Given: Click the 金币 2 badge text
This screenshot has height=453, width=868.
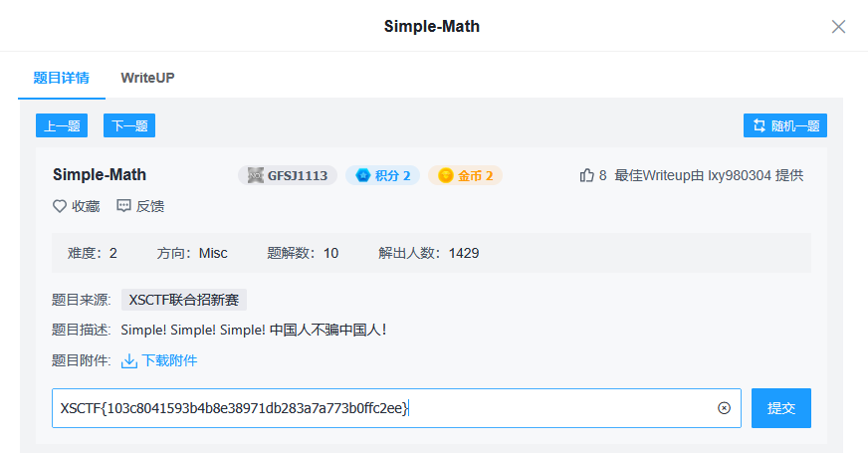Looking at the screenshot, I should tap(475, 175).
